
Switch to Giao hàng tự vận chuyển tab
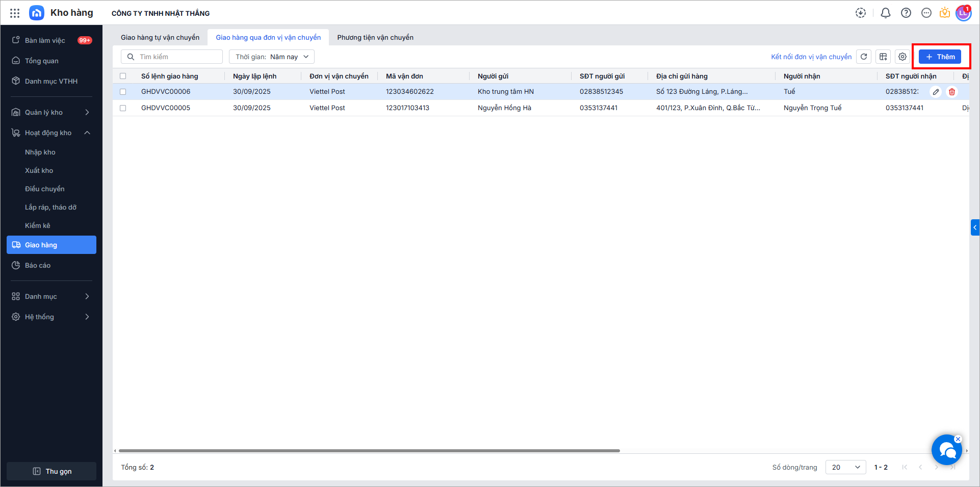coord(160,37)
